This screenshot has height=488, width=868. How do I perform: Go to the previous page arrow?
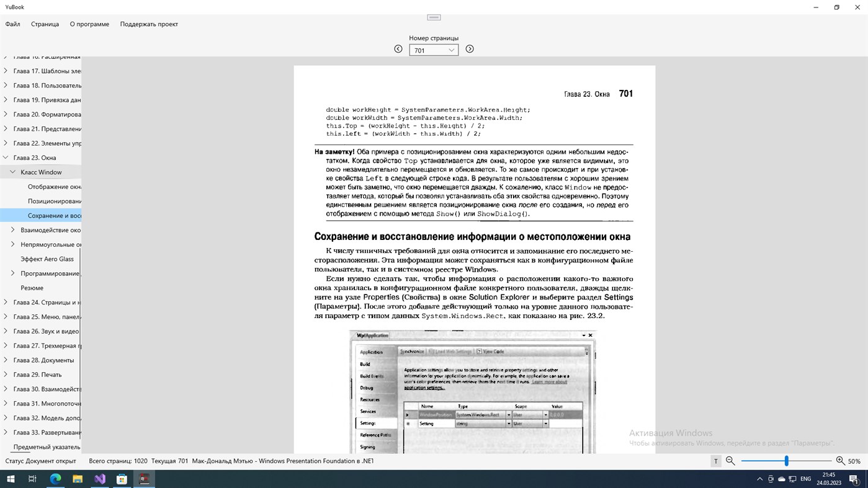398,49
